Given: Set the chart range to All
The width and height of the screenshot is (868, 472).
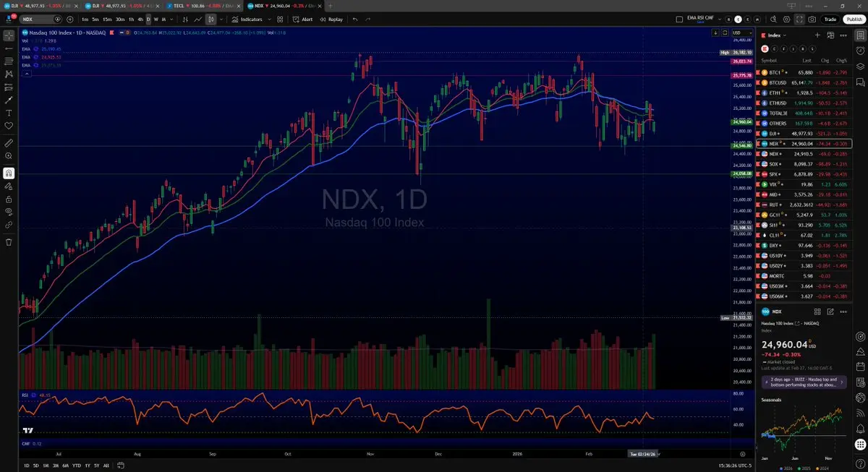Looking at the screenshot, I should [x=106, y=465].
